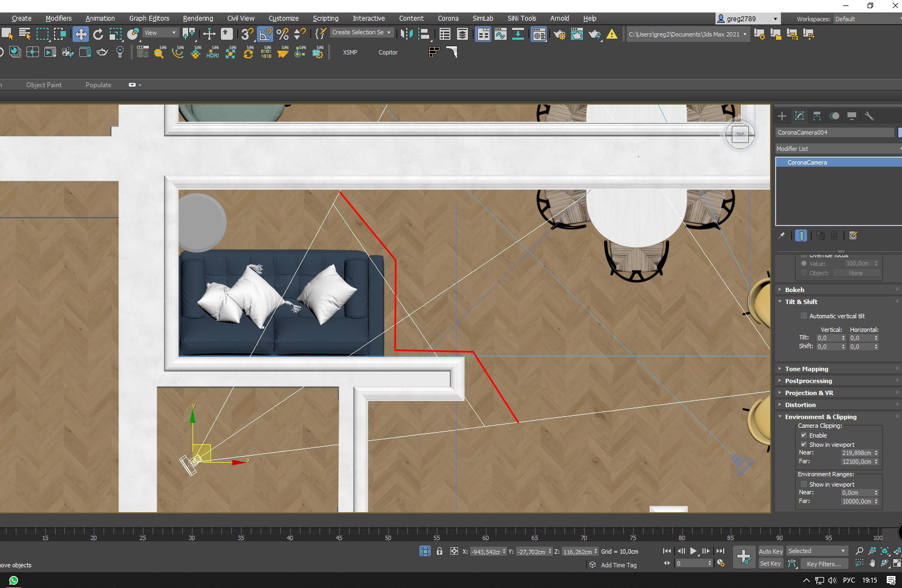Open the Rendering menu
The image size is (902, 588).
[198, 18]
